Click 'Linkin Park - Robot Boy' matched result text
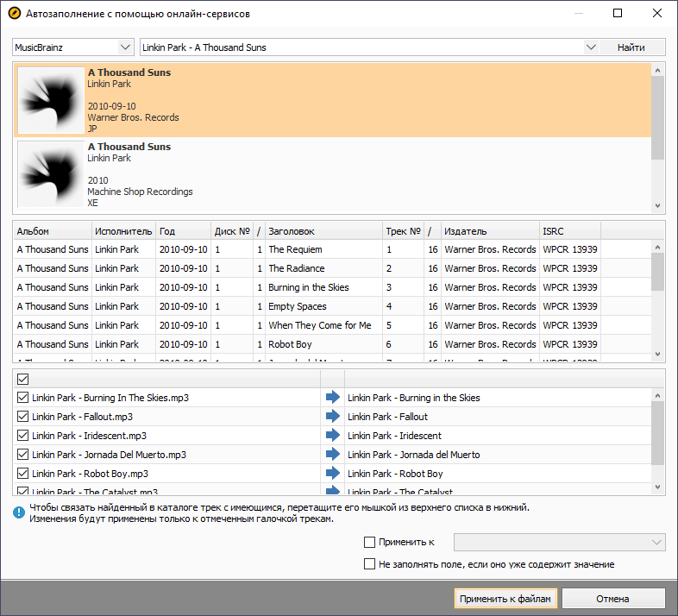This screenshot has width=678, height=616. [395, 475]
